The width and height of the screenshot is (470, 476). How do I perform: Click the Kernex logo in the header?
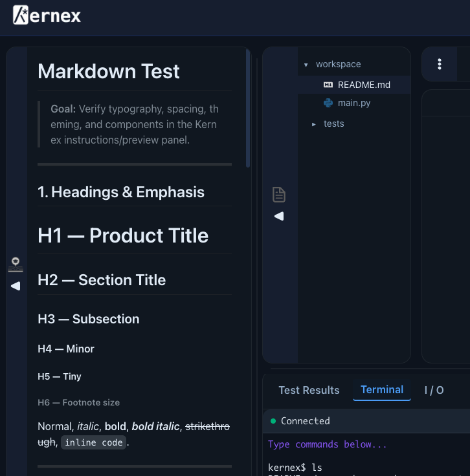47,16
